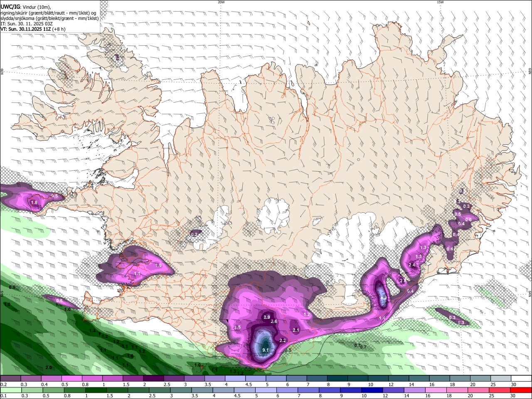
Task: Click the pure red 30 rain legend swatch
Action: [521, 390]
